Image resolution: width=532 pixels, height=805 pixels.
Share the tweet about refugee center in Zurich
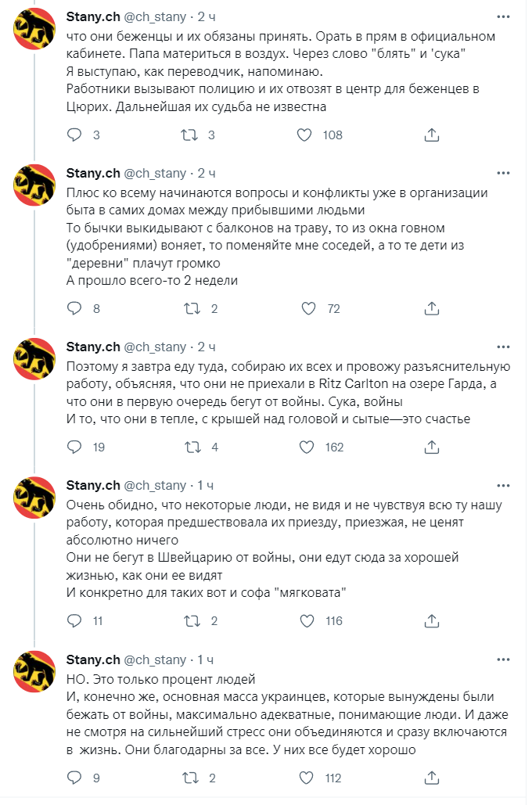430,135
